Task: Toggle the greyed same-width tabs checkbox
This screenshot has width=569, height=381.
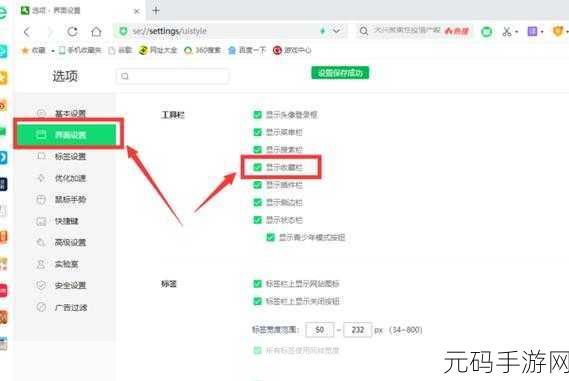Action: 257,351
